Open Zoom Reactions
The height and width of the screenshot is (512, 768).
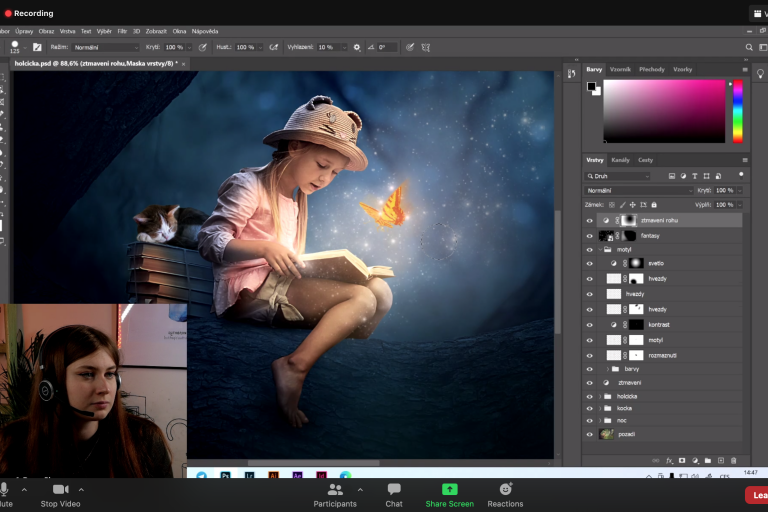505,493
